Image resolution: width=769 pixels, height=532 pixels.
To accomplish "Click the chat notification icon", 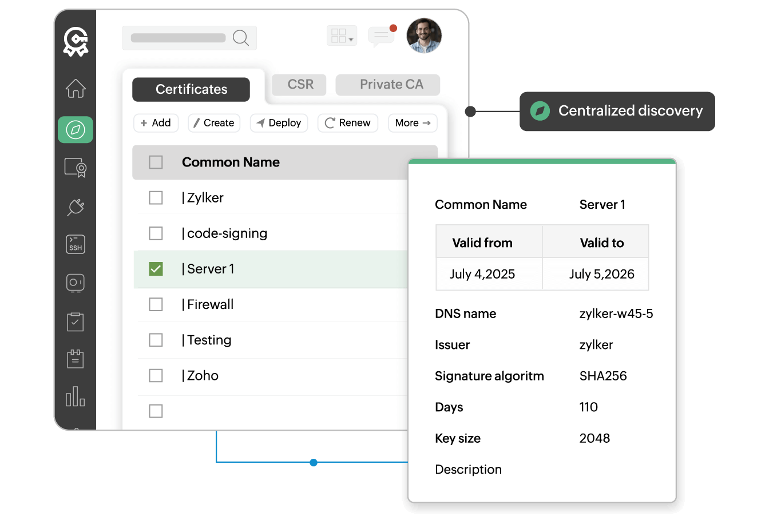I will (381, 37).
